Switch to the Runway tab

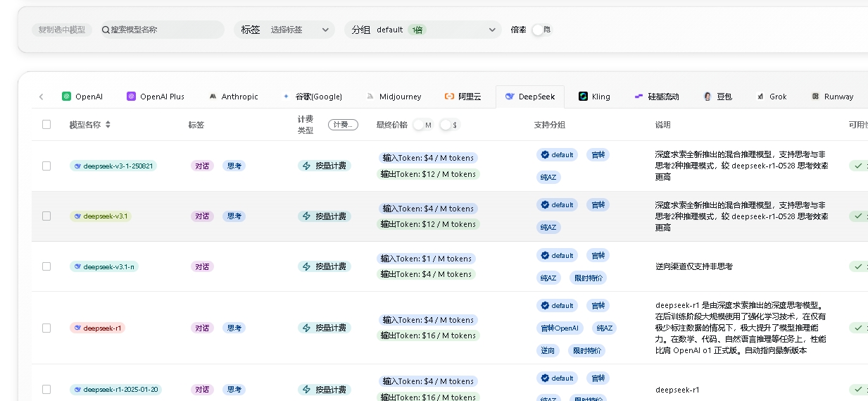click(832, 97)
